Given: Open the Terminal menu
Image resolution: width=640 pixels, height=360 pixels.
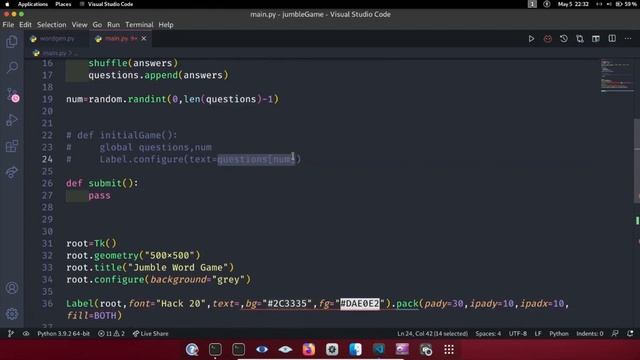Looking at the screenshot, I should (x=139, y=25).
